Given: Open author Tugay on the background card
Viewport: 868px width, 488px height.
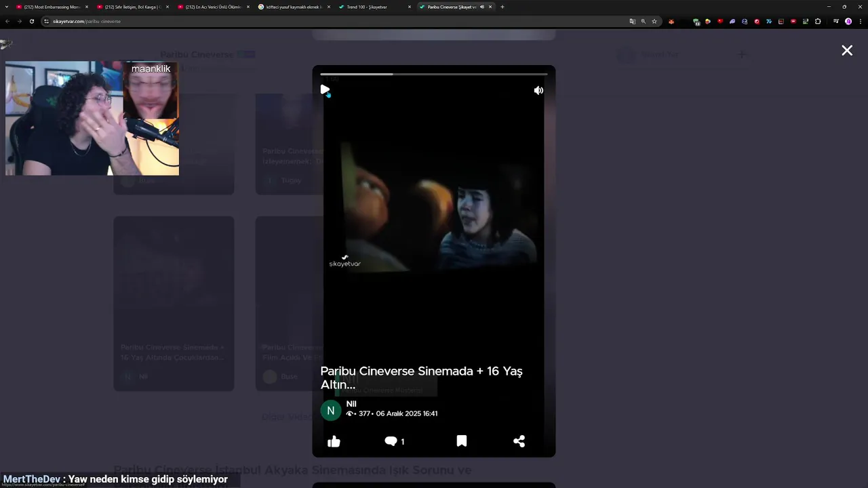Looking at the screenshot, I should [291, 180].
